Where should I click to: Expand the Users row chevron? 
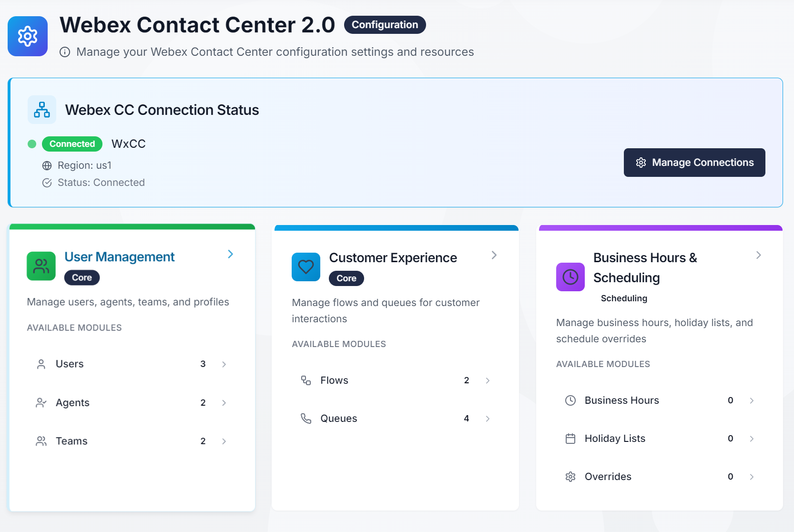point(224,364)
